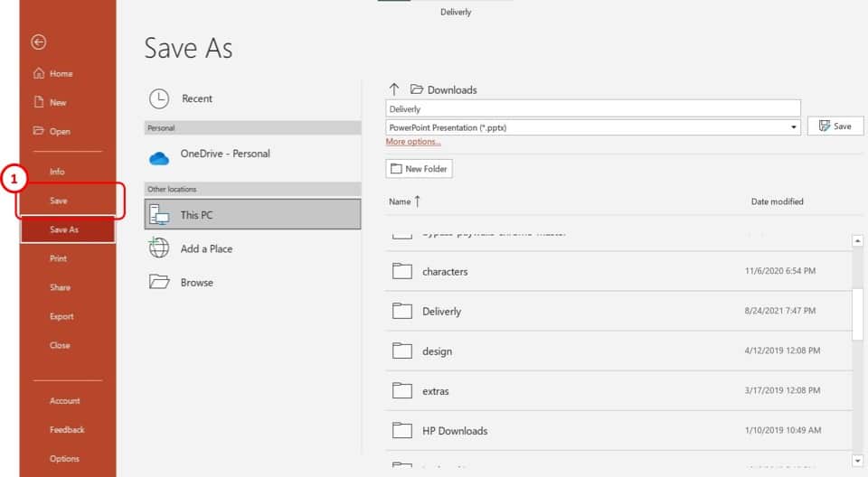Choose Close in the sidebar
Image resolution: width=868 pixels, height=477 pixels.
(x=60, y=345)
